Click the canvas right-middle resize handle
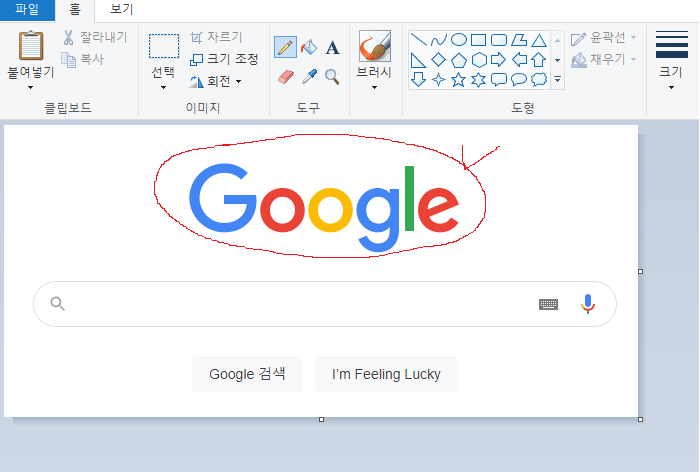Image resolution: width=700 pixels, height=472 pixels. pos(641,272)
